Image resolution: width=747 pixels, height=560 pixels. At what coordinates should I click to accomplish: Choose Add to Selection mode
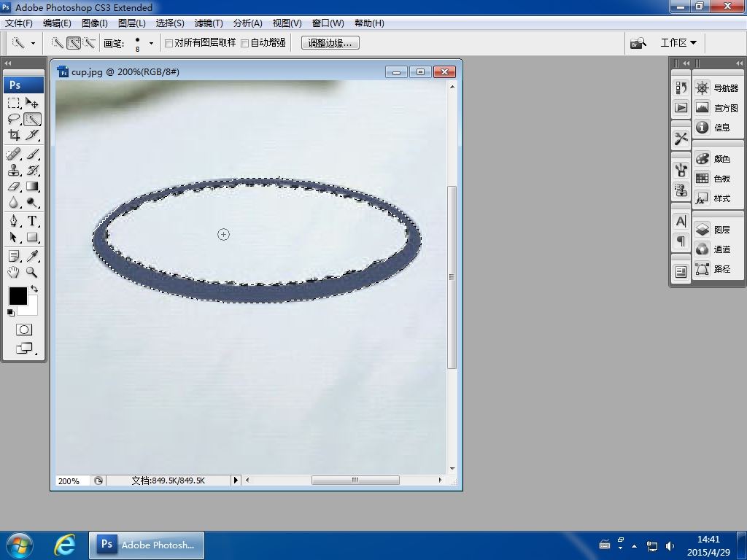click(74, 43)
